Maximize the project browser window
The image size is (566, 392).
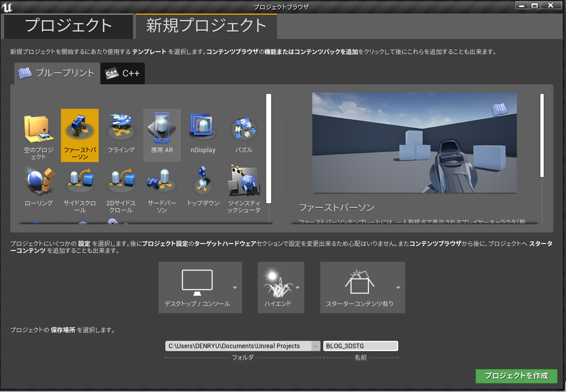coord(534,5)
